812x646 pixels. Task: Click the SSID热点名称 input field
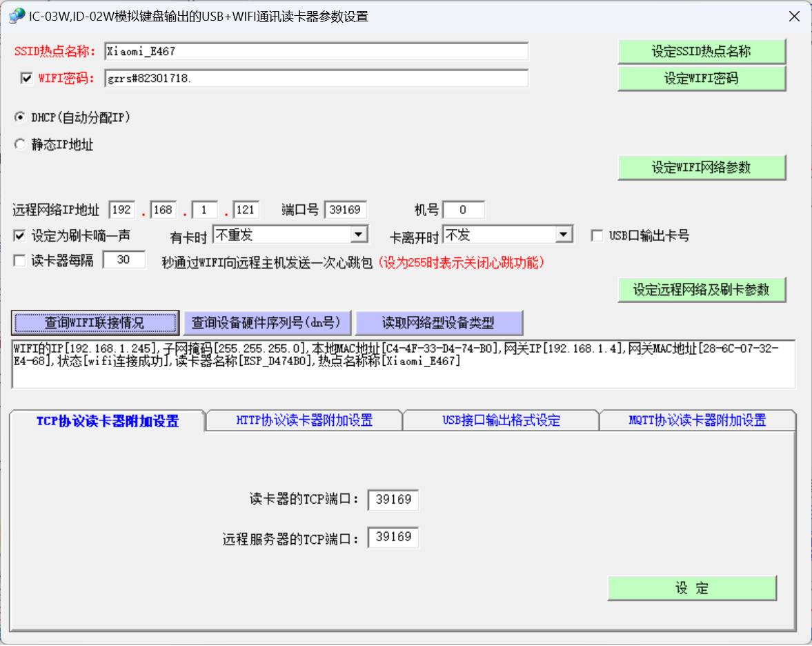pos(315,52)
